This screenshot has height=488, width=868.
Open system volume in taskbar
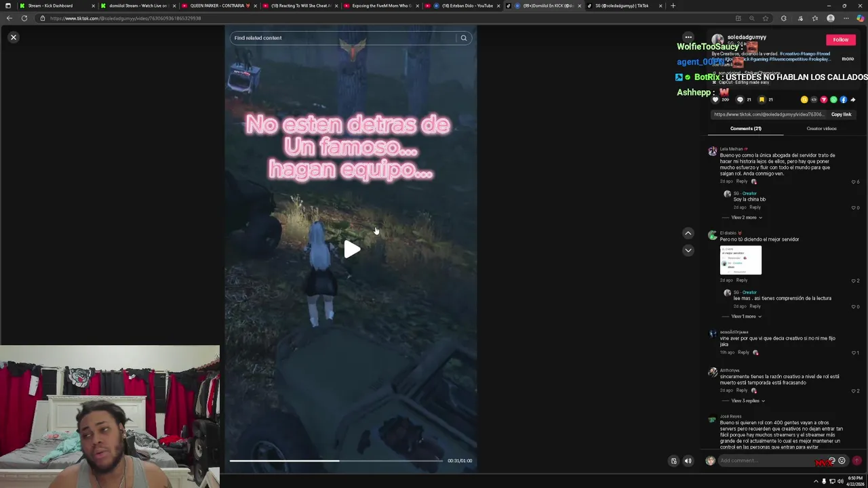pos(840,481)
